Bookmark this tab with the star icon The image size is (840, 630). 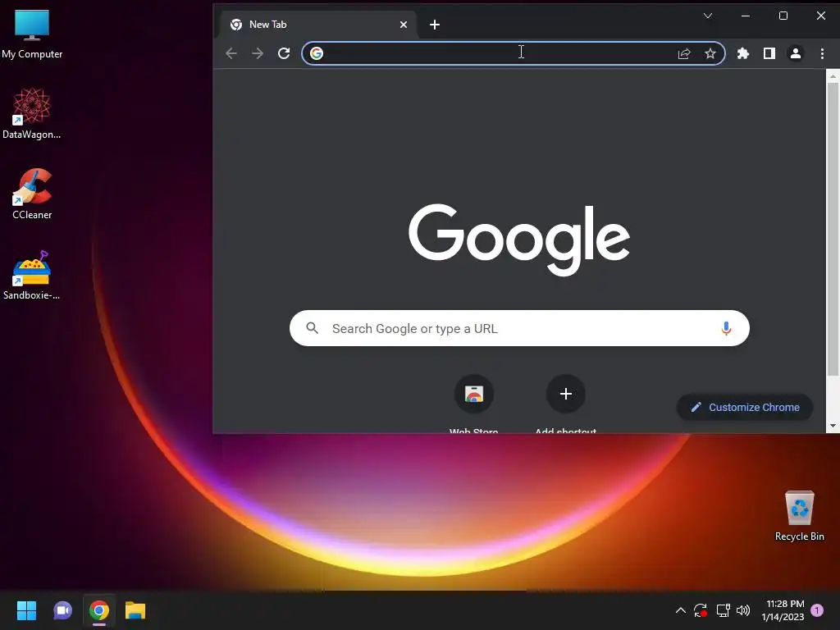click(x=710, y=53)
